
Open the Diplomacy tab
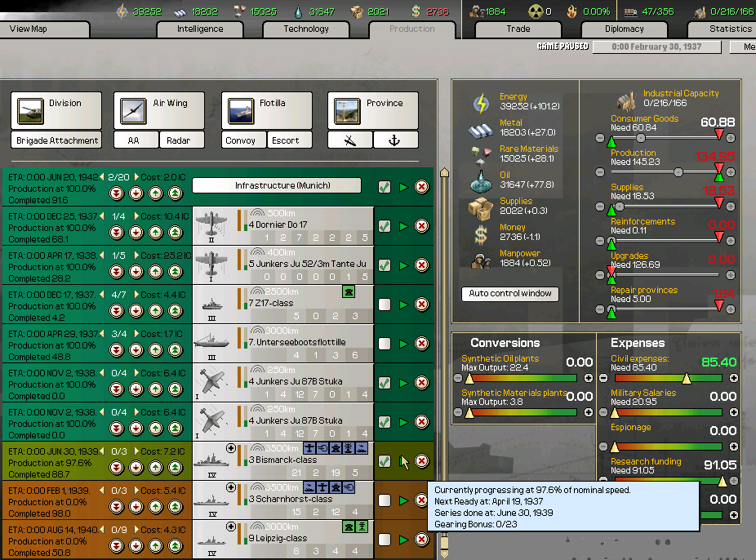[625, 29]
